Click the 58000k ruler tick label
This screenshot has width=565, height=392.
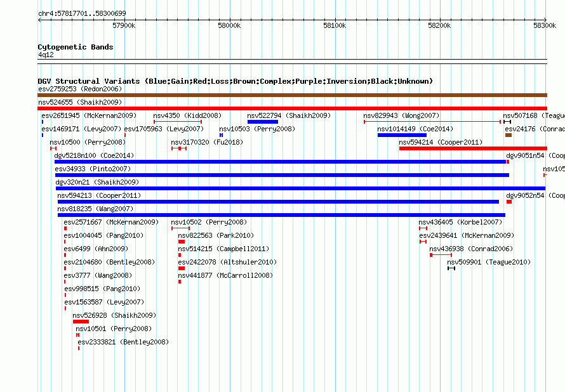pos(230,25)
